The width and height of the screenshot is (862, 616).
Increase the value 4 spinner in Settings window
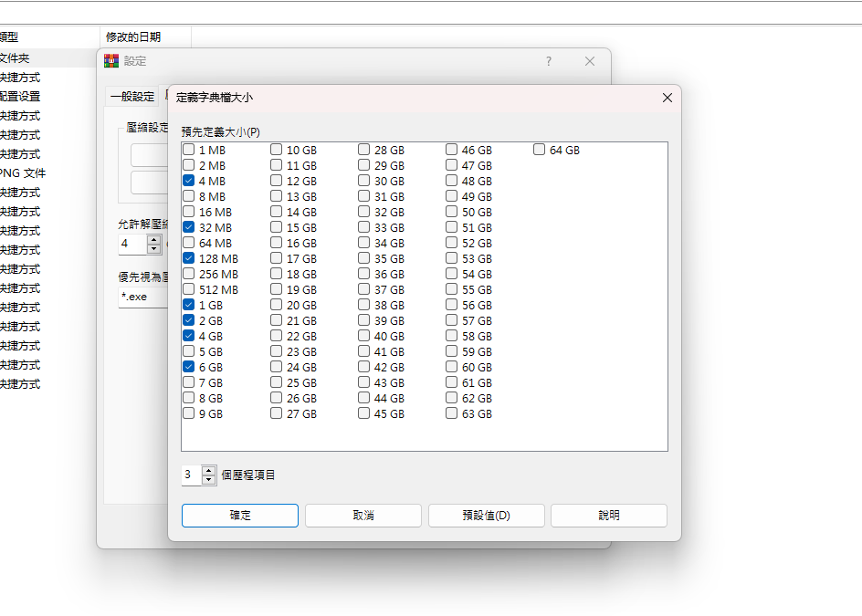(154, 240)
